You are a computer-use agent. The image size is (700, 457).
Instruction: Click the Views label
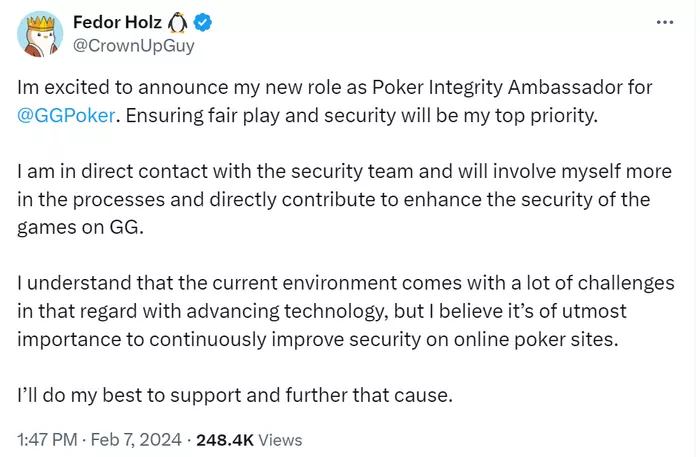coord(280,440)
